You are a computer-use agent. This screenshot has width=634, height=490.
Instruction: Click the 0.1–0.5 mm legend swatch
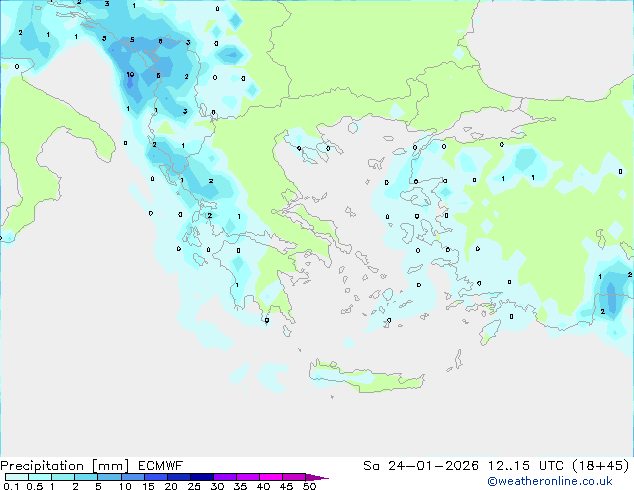click(x=17, y=477)
